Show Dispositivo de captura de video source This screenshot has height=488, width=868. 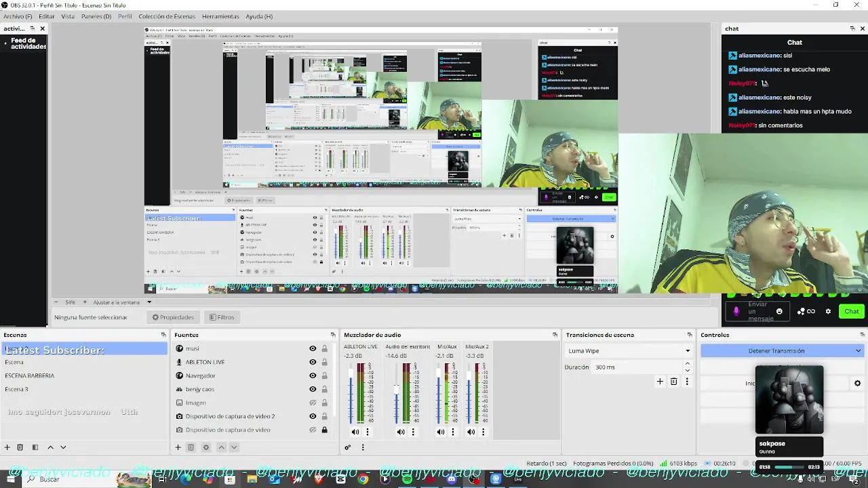[313, 430]
